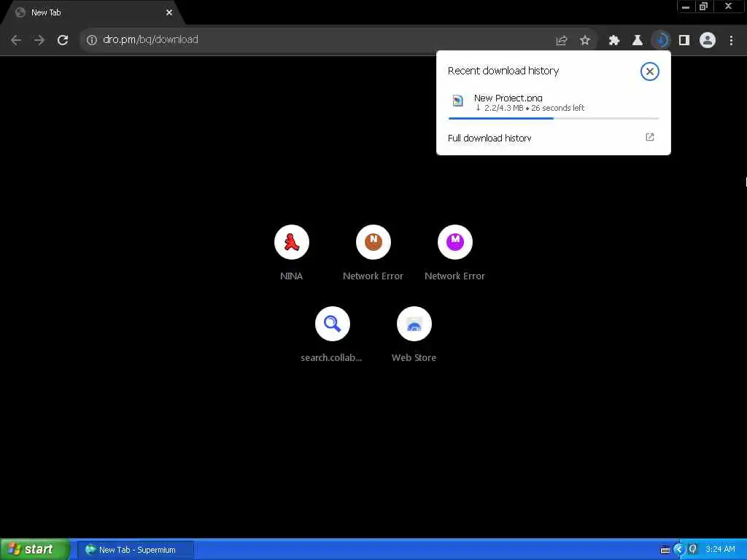Screen dimensions: 747x560
Task: Open the profile avatar menu
Action: pos(708,41)
